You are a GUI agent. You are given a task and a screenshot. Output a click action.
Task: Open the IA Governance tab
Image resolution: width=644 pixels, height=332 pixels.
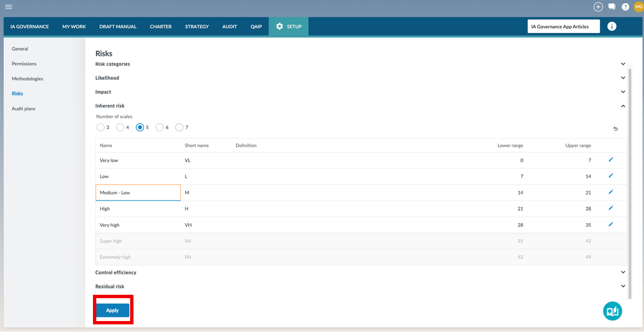pos(30,27)
